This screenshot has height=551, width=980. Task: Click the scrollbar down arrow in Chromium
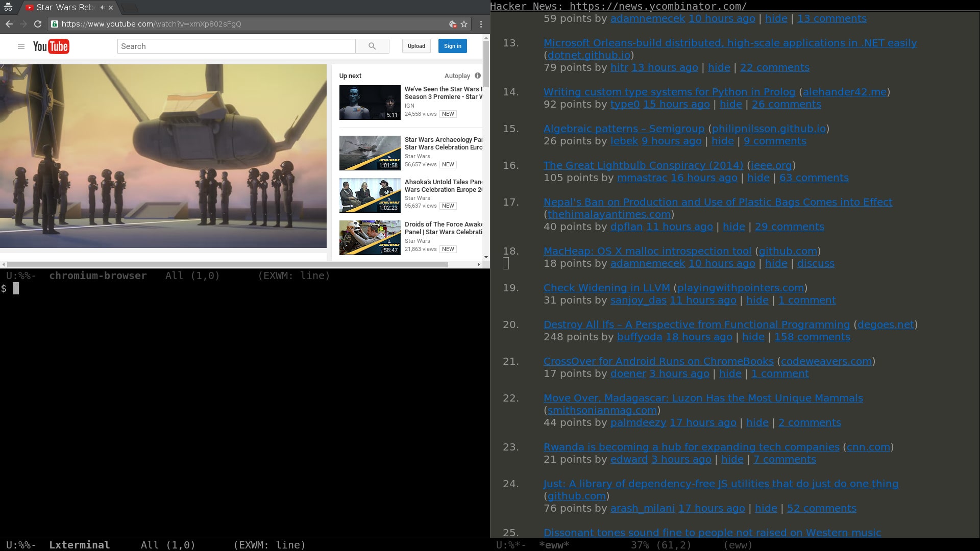tap(486, 257)
